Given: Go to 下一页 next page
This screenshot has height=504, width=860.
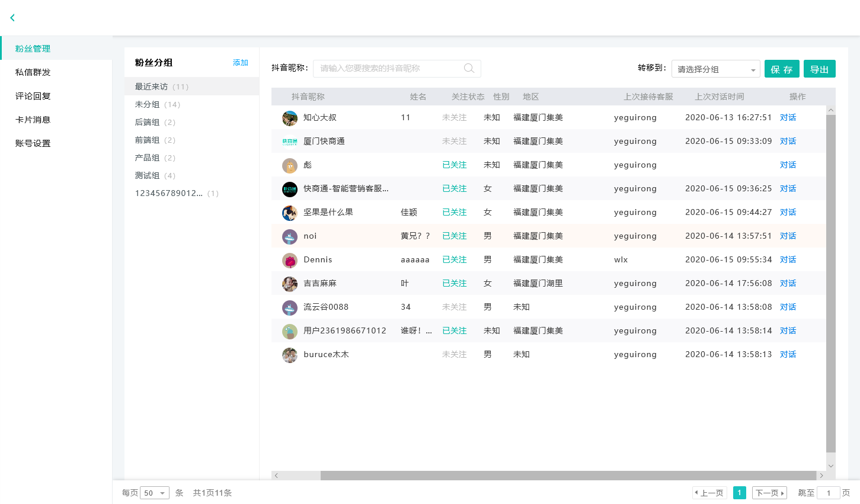Looking at the screenshot, I should (769, 493).
